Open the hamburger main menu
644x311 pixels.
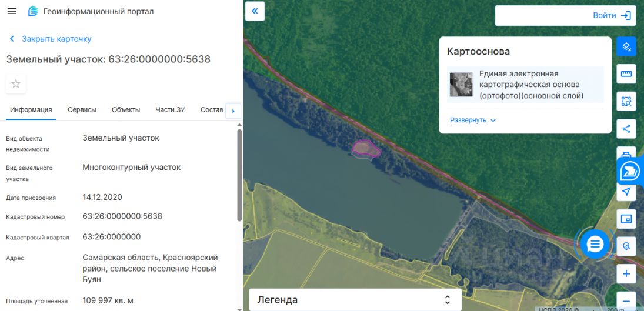pyautogui.click(x=12, y=12)
